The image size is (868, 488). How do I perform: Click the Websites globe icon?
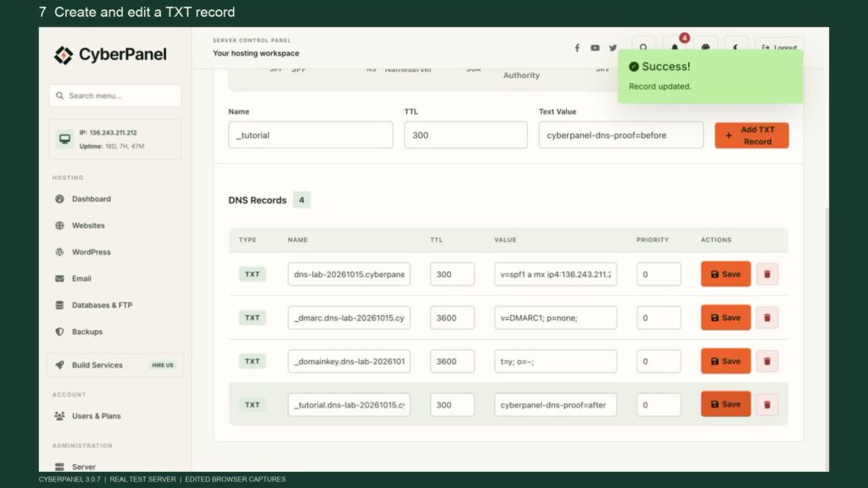tap(60, 225)
